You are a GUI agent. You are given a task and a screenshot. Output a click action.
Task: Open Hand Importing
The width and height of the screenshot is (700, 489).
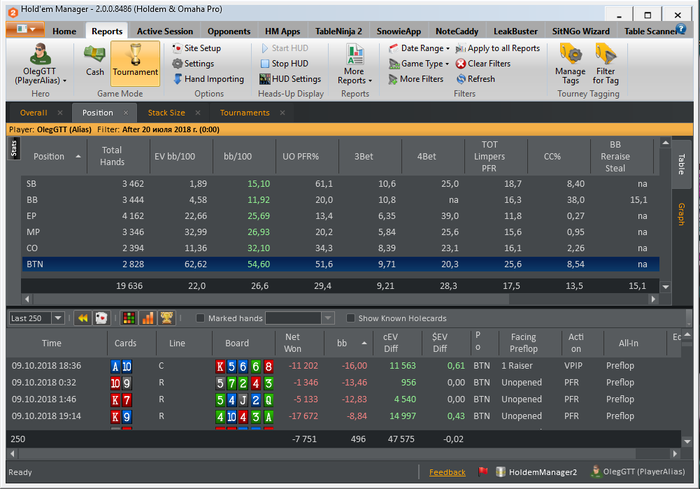tap(208, 79)
